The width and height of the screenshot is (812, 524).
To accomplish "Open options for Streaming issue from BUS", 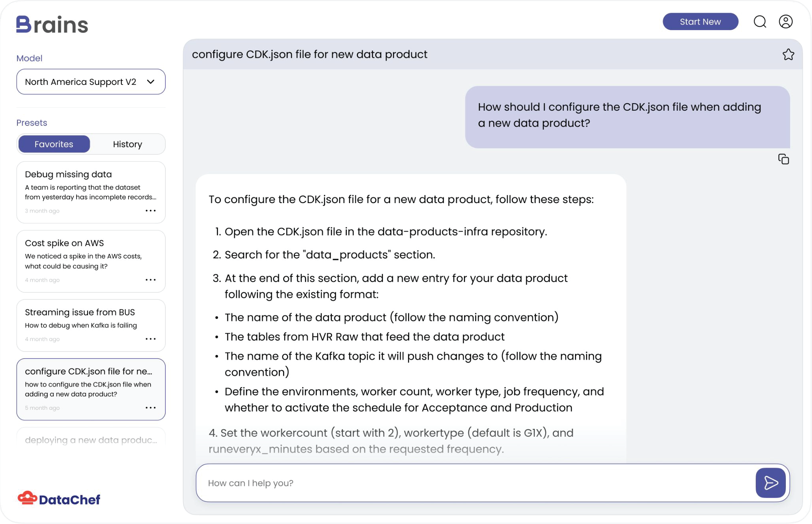I will point(151,339).
